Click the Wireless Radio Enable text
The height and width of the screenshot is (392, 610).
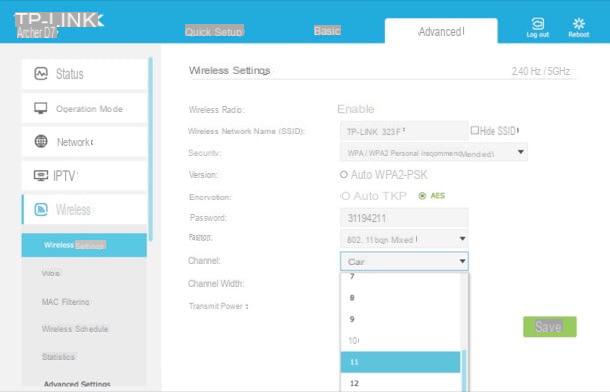click(x=356, y=109)
